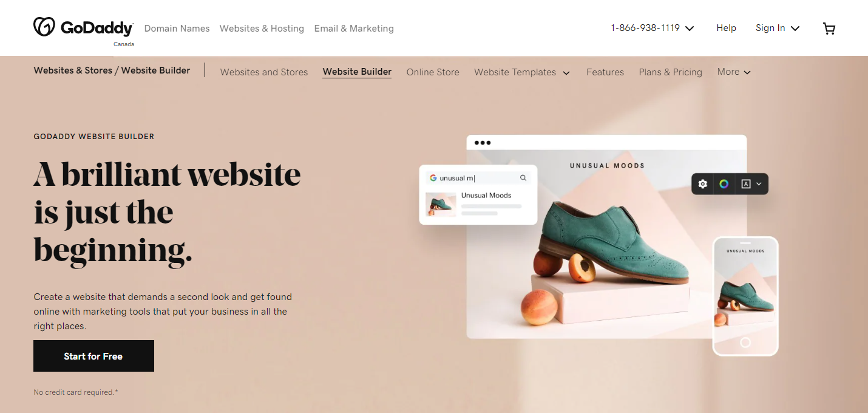This screenshot has height=413, width=868.
Task: Expand the More menu
Action: [x=734, y=72]
